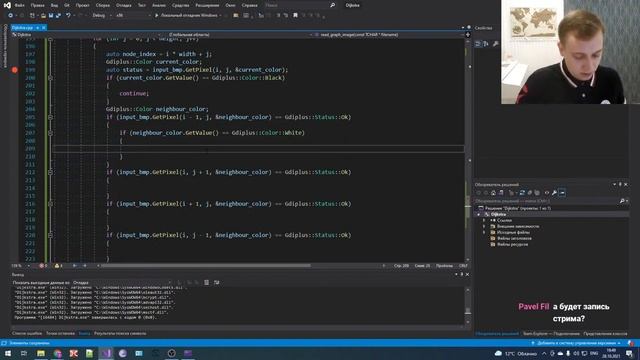640x360 pixels.
Task: Open the Chrome taskbar icon
Action: tap(58, 353)
